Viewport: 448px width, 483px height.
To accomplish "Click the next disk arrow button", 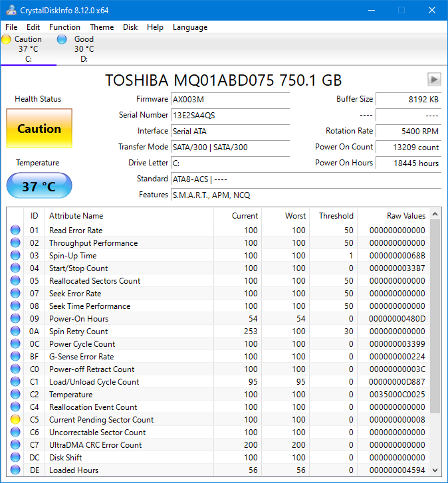I will click(434, 80).
